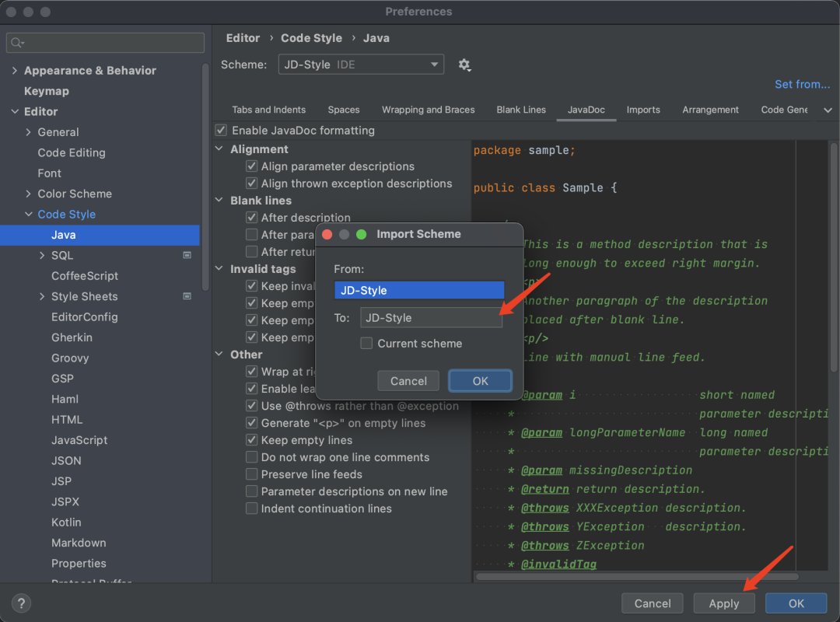Viewport: 840px width, 622px height.
Task: Focus the settings search field
Action: (x=105, y=43)
